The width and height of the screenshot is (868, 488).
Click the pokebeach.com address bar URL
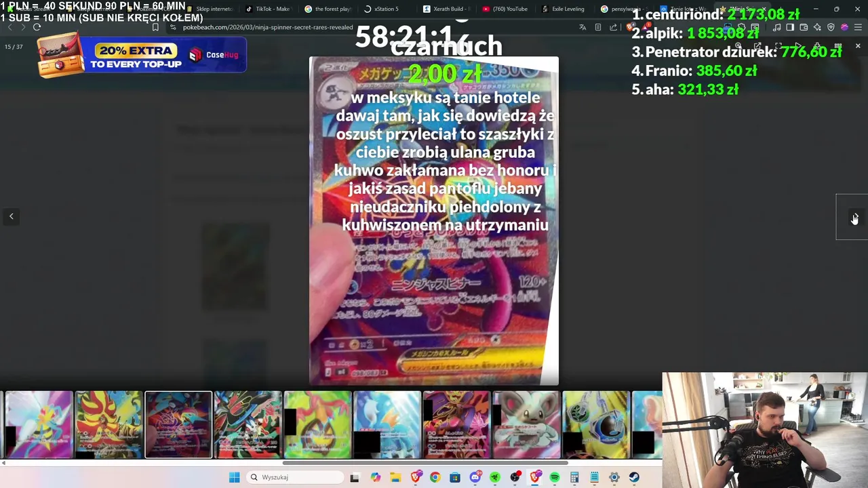pos(268,27)
